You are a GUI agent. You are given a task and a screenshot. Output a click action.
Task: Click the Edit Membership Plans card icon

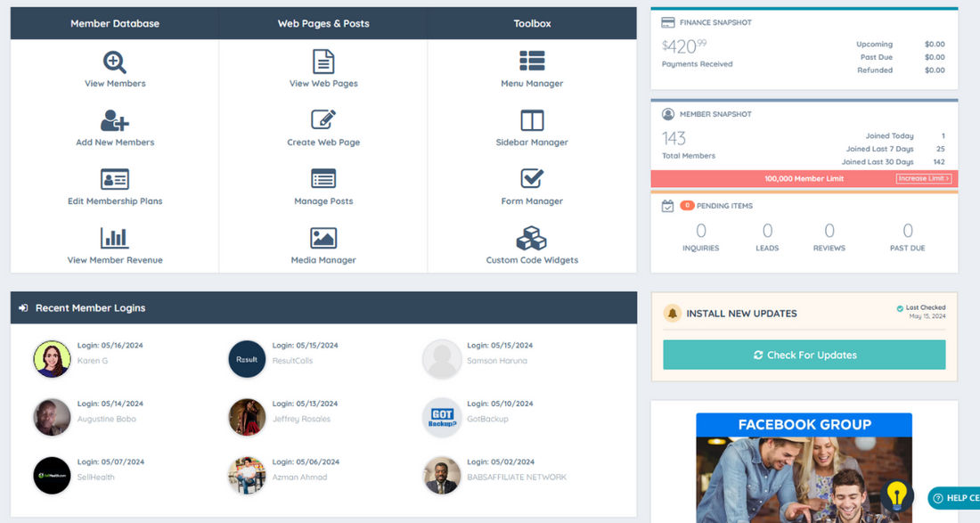click(115, 179)
